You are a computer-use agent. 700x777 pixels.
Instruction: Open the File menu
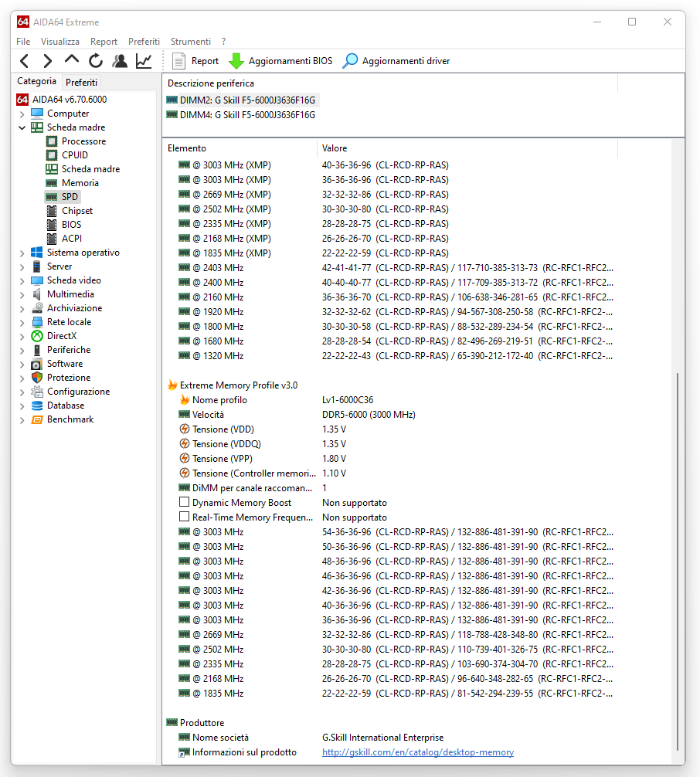point(23,42)
